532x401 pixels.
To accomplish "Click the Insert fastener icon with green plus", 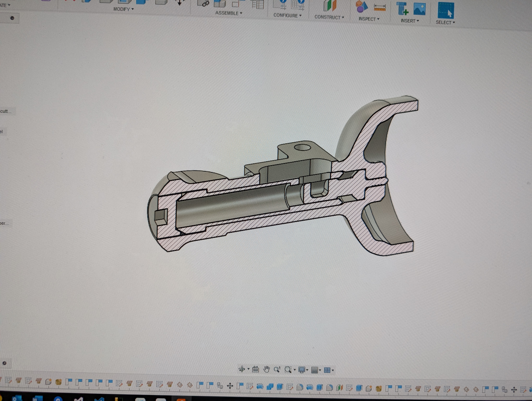I will 402,8.
